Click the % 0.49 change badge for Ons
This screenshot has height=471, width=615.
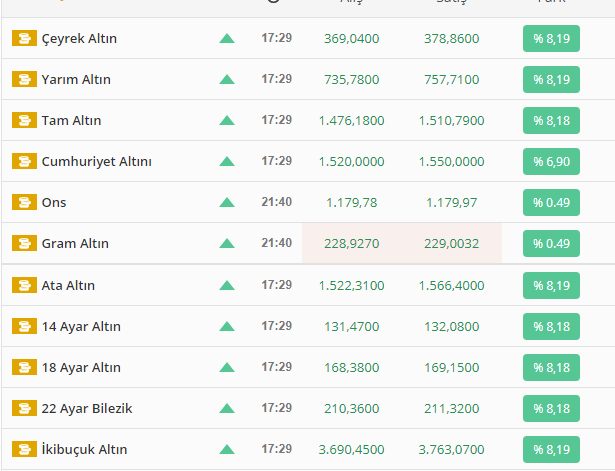pos(551,203)
